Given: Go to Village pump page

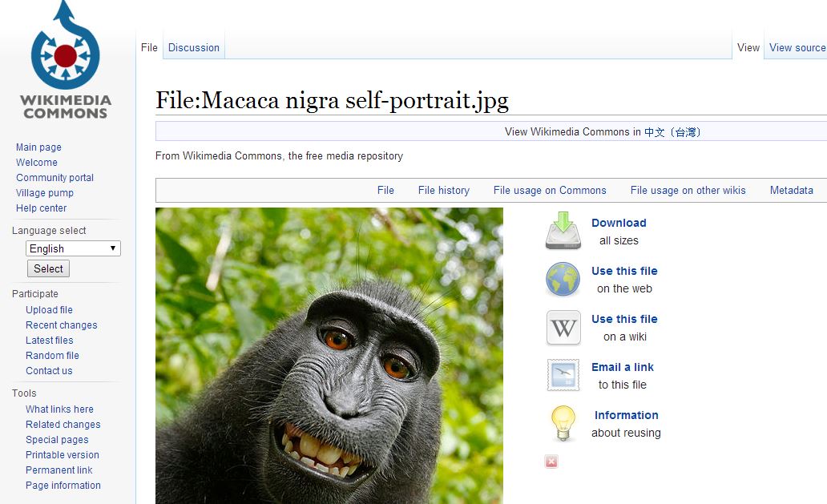Looking at the screenshot, I should pos(45,193).
